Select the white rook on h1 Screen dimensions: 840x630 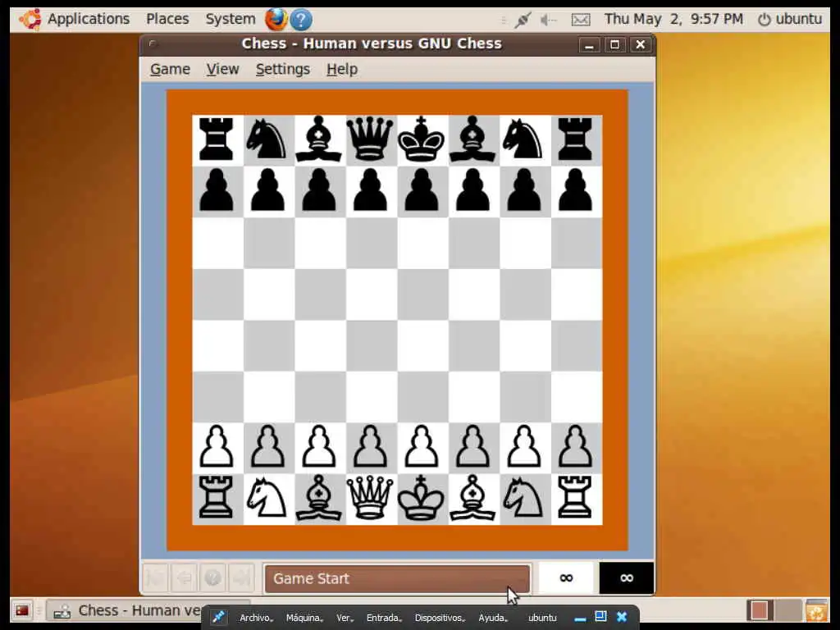(575, 498)
